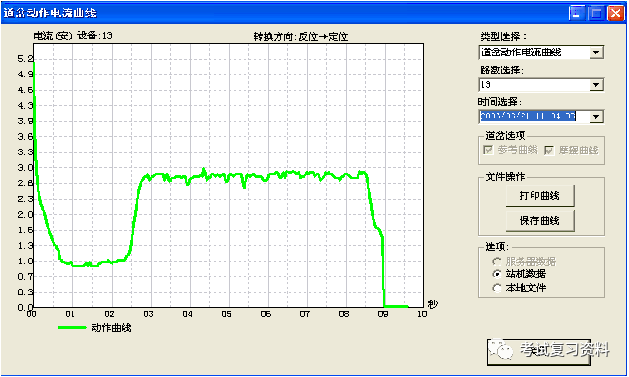The image size is (629, 377).
Task: Click the 转换方向:反位→定位 label
Action: [301, 37]
